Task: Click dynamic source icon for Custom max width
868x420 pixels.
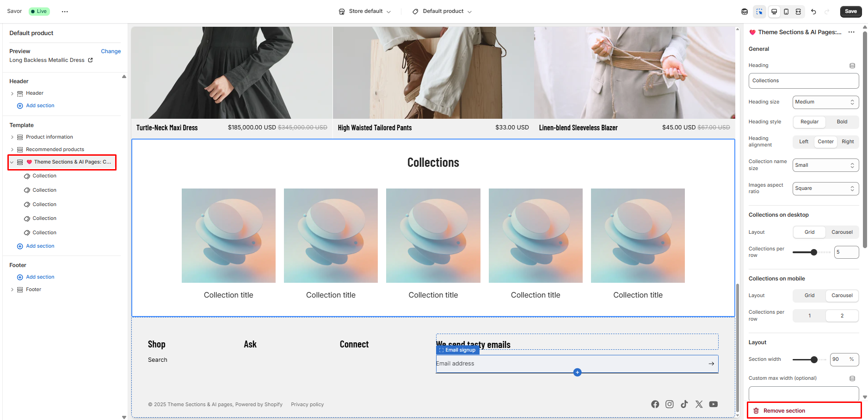Action: coord(852,378)
